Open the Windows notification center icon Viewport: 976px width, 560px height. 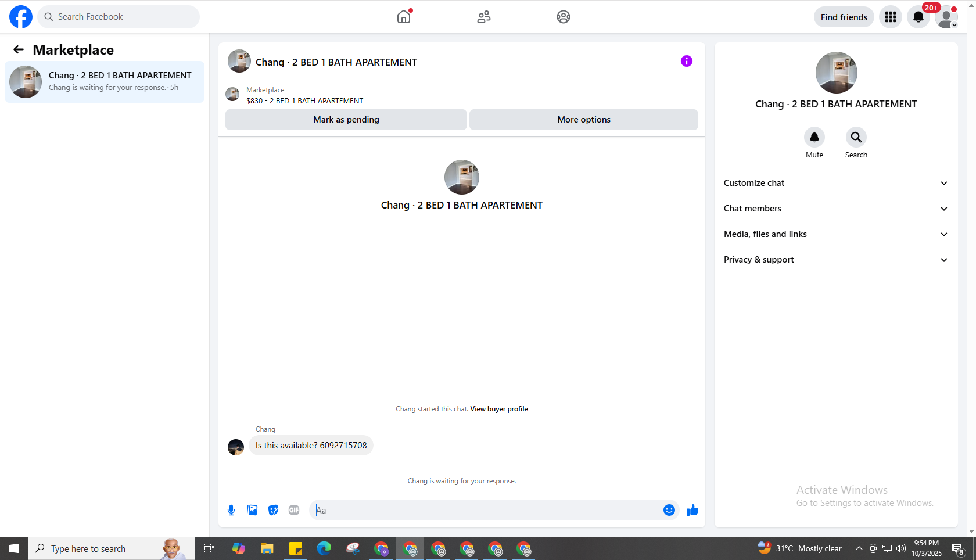pos(958,548)
